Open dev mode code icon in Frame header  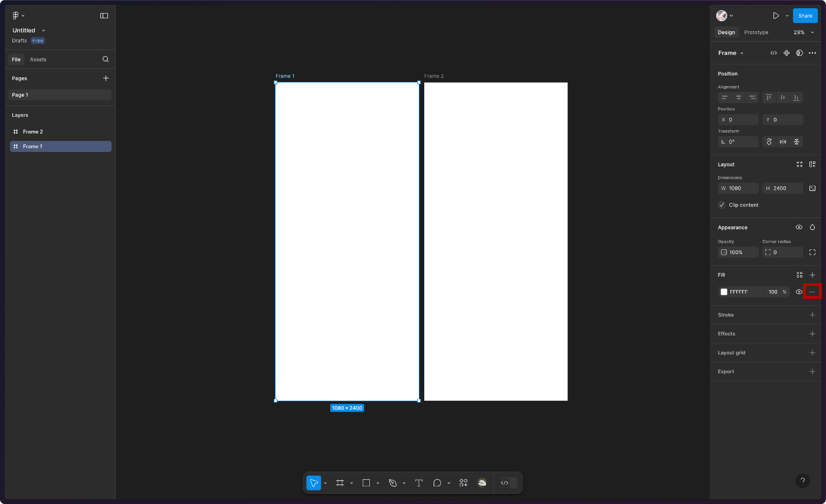[773, 53]
